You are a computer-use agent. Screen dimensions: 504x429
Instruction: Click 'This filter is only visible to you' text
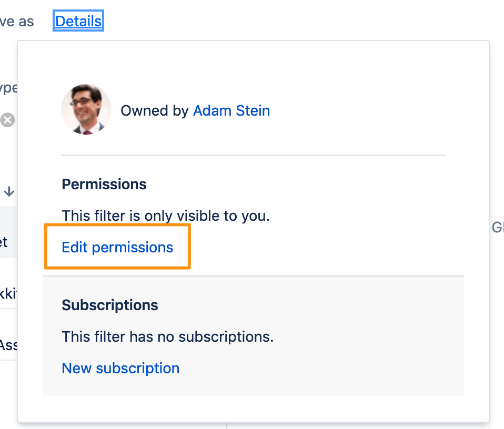point(166,216)
